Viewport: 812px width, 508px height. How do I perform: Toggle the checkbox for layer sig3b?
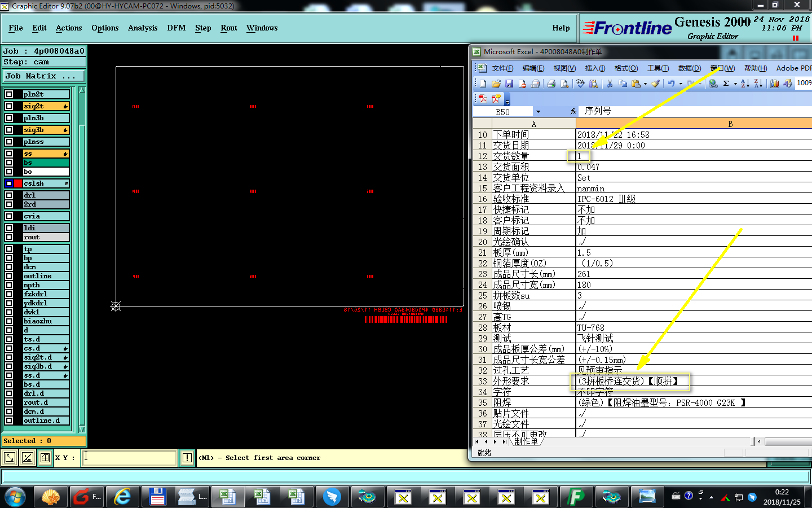point(9,130)
